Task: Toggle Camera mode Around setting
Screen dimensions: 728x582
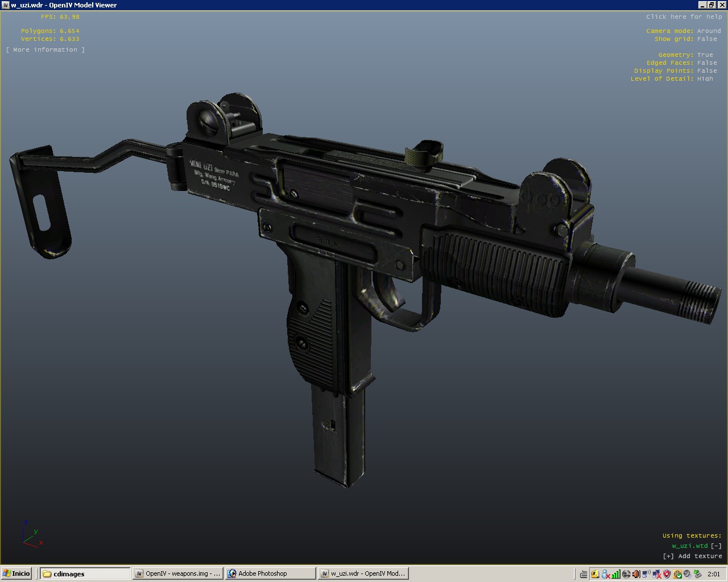Action: click(x=684, y=31)
